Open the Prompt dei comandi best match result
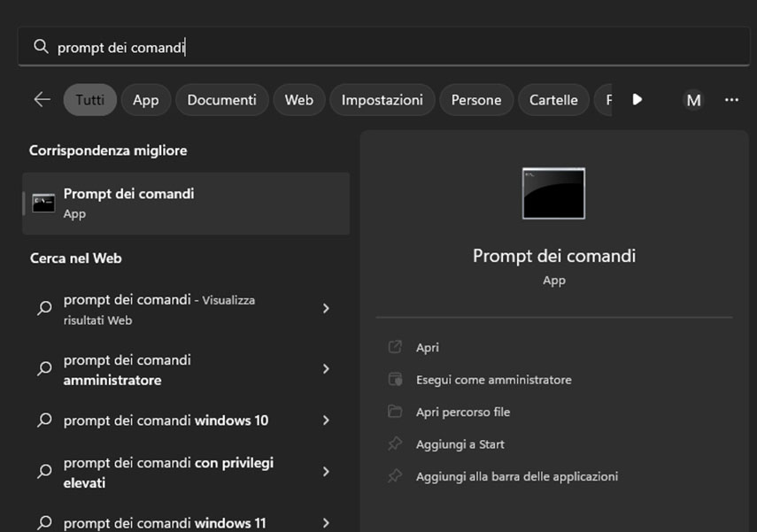The height and width of the screenshot is (532, 757). pyautogui.click(x=186, y=204)
